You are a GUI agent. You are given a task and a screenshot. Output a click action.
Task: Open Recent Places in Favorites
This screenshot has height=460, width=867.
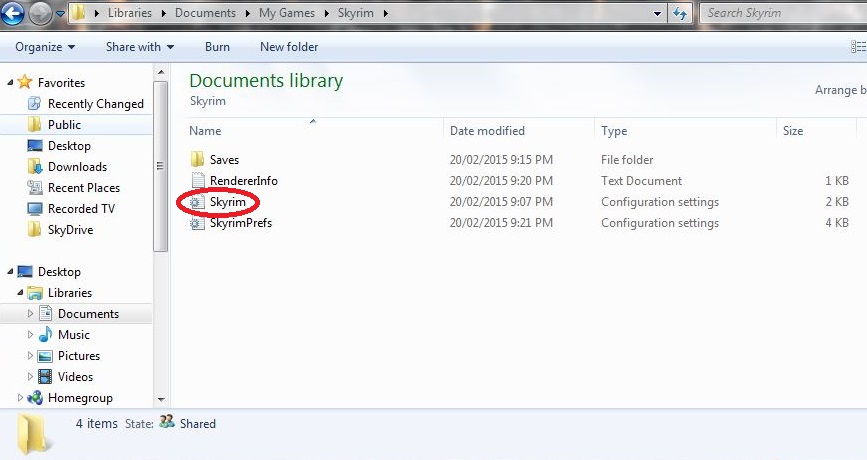[x=84, y=187]
